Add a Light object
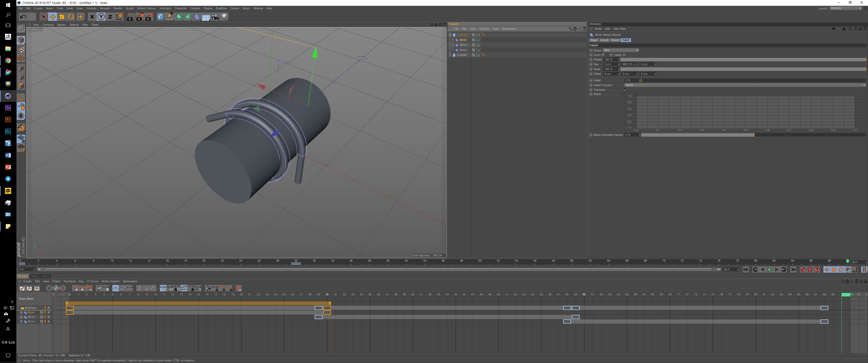Viewport: 868px width, 363px height. 224,17
